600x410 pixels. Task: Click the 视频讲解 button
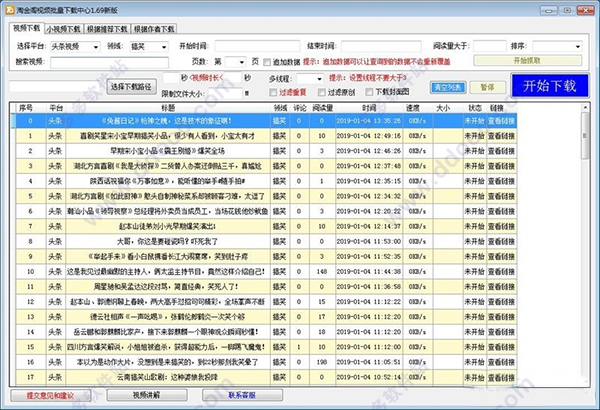click(147, 395)
